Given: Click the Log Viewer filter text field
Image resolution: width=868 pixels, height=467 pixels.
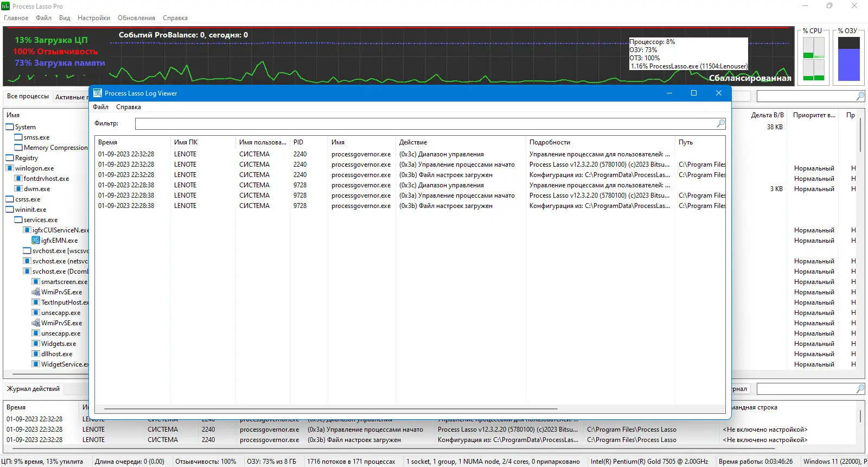Looking at the screenshot, I should coord(425,123).
